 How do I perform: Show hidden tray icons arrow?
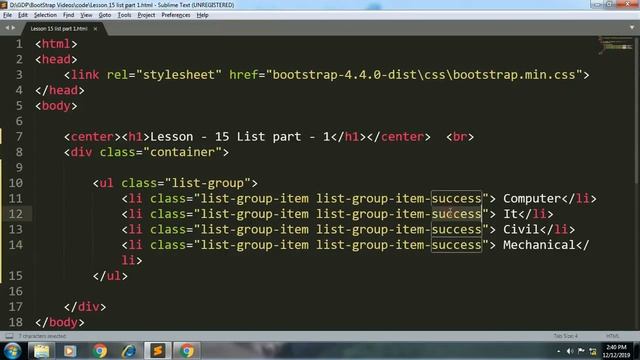coord(558,351)
